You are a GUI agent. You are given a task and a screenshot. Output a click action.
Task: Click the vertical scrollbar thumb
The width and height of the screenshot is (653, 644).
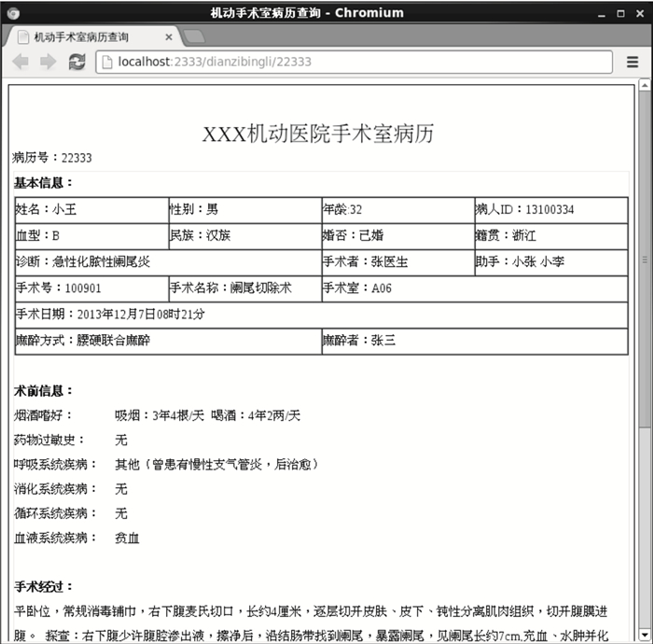pos(645,259)
